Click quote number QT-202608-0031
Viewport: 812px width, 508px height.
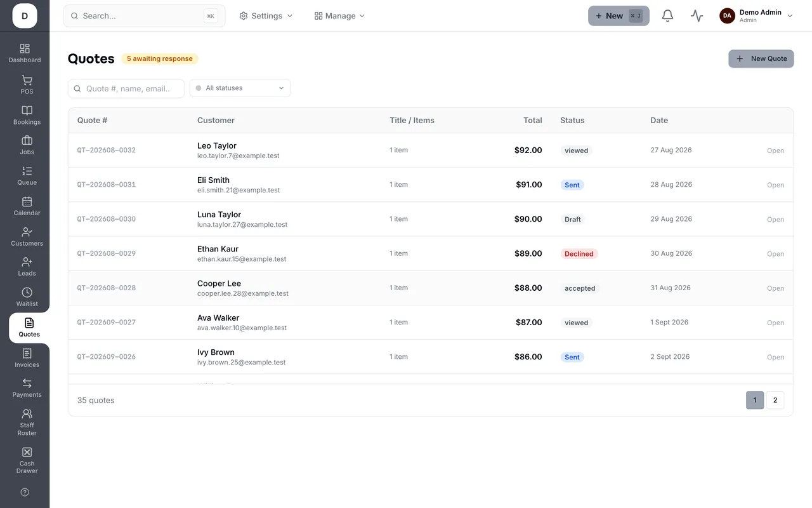pyautogui.click(x=107, y=185)
